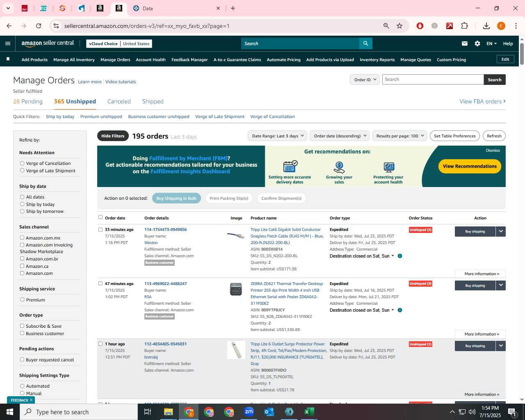Viewport: 525px width, 420px height.
Task: Click the info icon for order 113-4969022-4488247
Action: [x=400, y=310]
